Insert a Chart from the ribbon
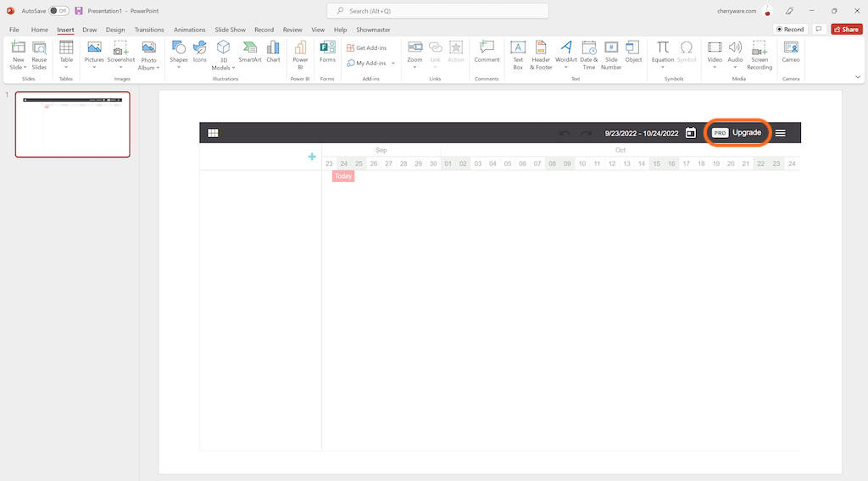 [273, 52]
